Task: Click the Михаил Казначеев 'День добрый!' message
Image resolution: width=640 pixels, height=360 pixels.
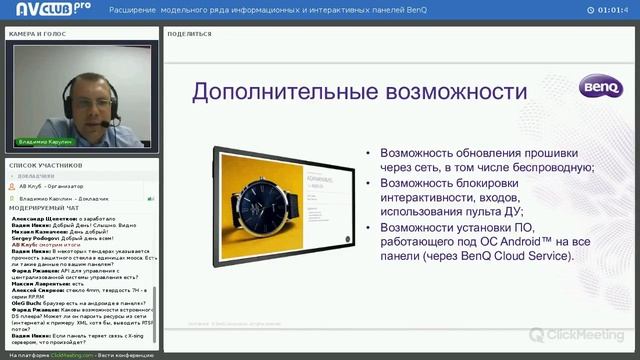Action: (60, 232)
